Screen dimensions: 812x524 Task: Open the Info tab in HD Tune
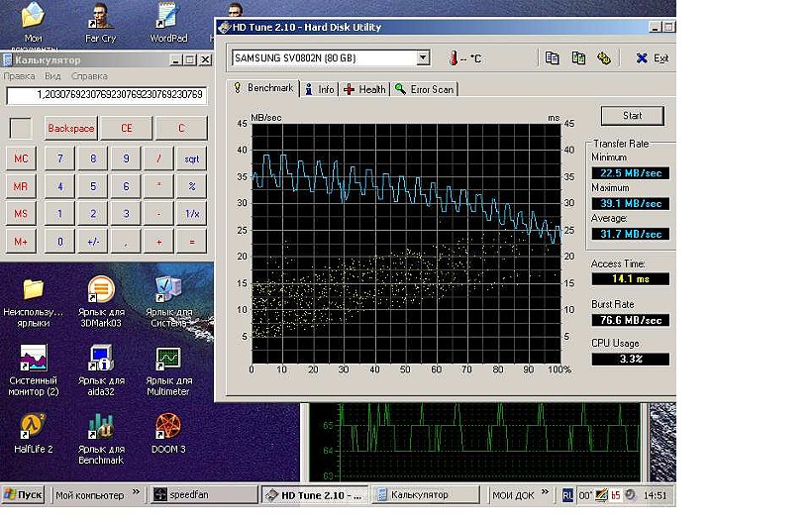319,89
